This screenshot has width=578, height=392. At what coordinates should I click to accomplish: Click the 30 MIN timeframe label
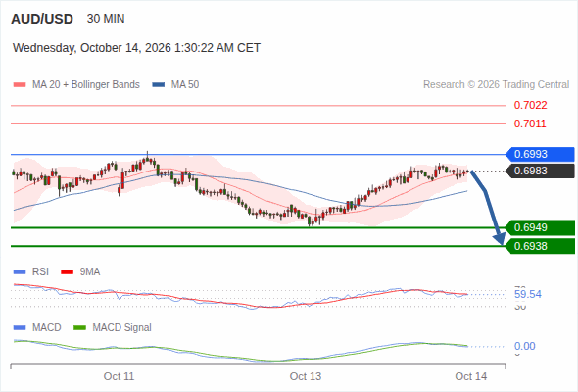(106, 19)
